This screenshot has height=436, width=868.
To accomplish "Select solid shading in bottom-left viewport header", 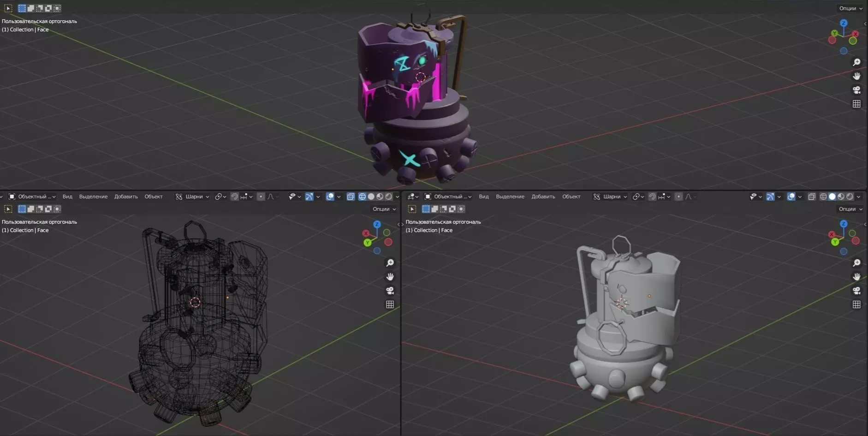I will (x=371, y=197).
